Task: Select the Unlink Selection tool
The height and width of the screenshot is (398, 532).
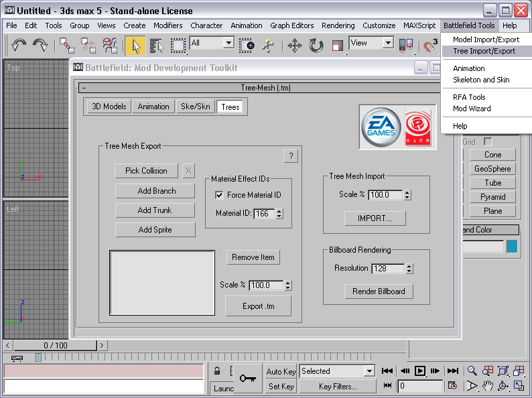Action: point(88,45)
